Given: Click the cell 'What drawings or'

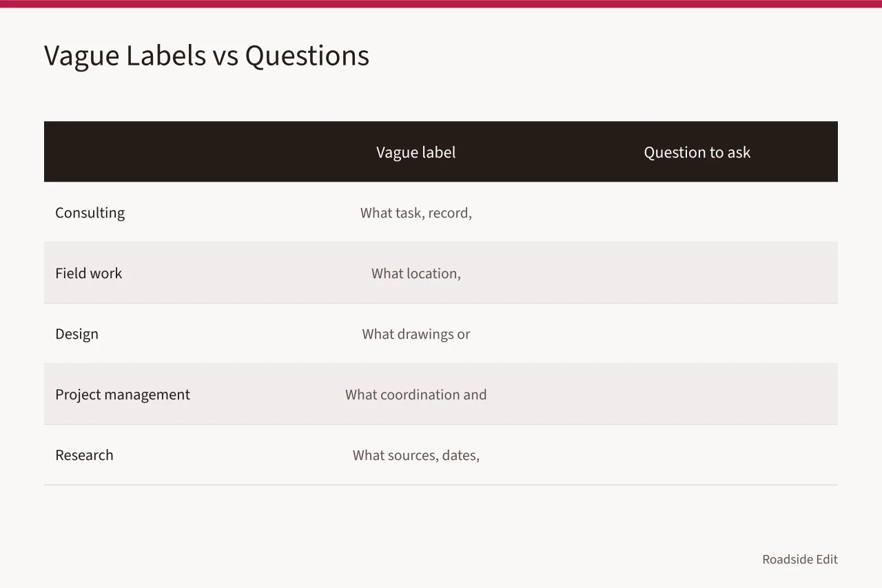Looking at the screenshot, I should point(416,334).
